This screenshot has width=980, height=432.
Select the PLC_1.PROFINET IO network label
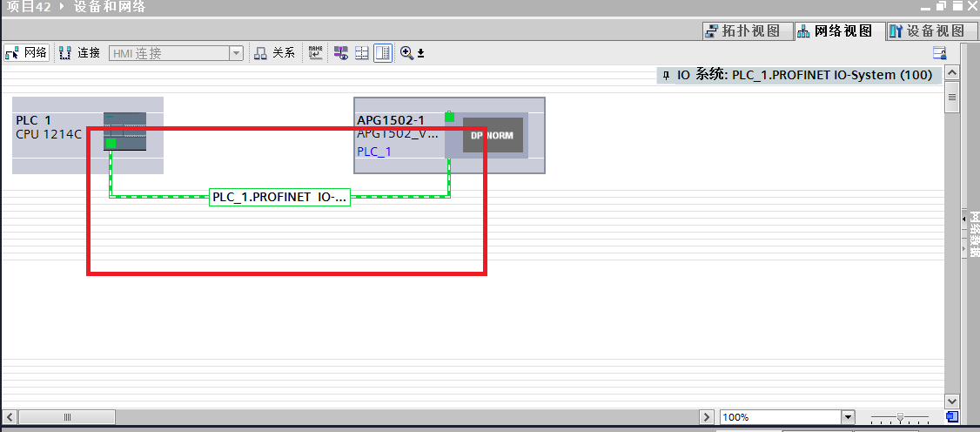[x=279, y=198]
